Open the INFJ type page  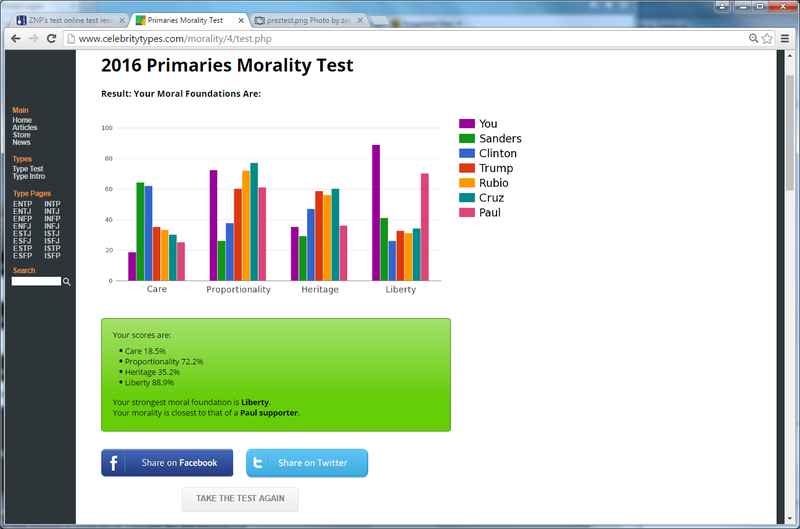[x=52, y=226]
